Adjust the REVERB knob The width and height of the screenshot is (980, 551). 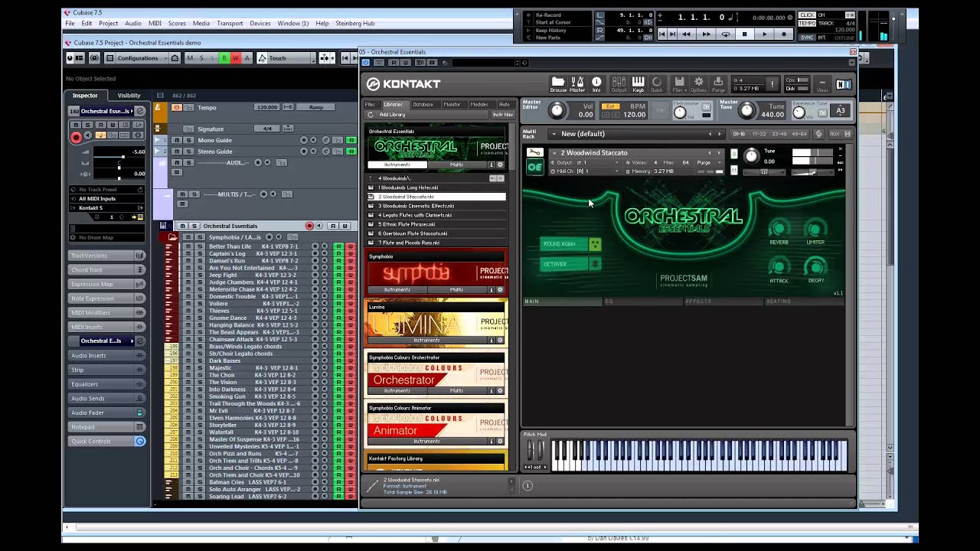[x=779, y=228]
